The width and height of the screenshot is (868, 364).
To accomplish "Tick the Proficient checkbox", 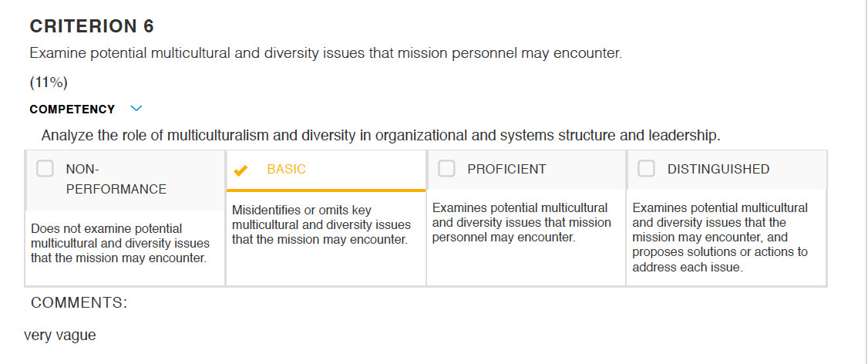I will (x=446, y=168).
